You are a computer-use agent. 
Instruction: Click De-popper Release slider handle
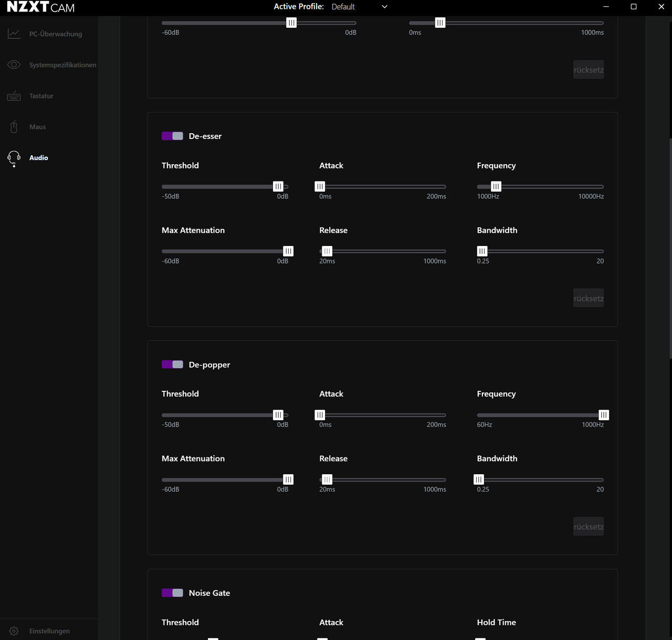click(x=327, y=479)
